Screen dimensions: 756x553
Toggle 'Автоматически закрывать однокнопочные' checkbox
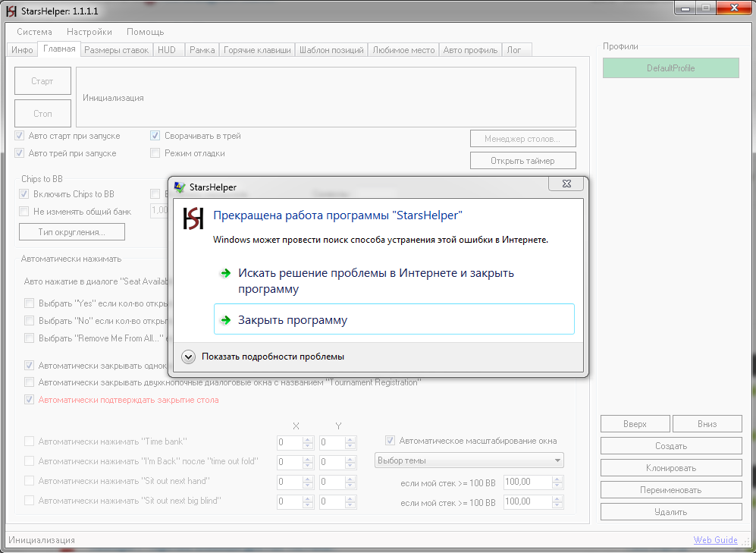pyautogui.click(x=29, y=366)
